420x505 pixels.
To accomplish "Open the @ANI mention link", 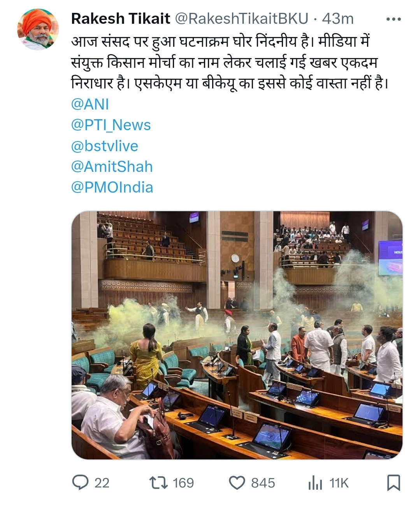I will pyautogui.click(x=90, y=104).
